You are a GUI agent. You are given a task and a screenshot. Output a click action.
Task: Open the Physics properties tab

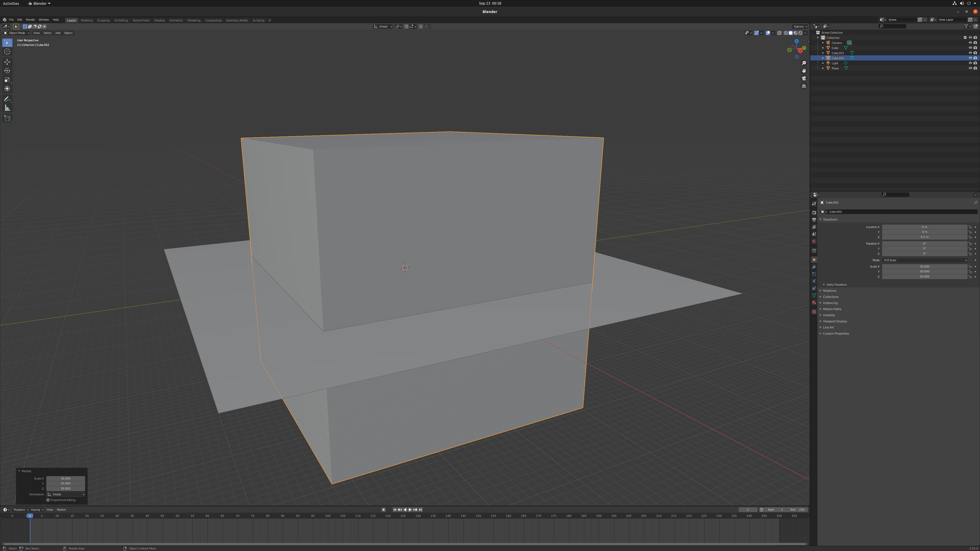coord(814,281)
